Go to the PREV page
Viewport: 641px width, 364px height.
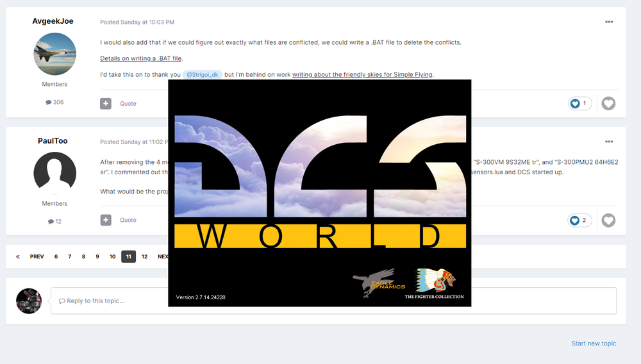point(37,256)
